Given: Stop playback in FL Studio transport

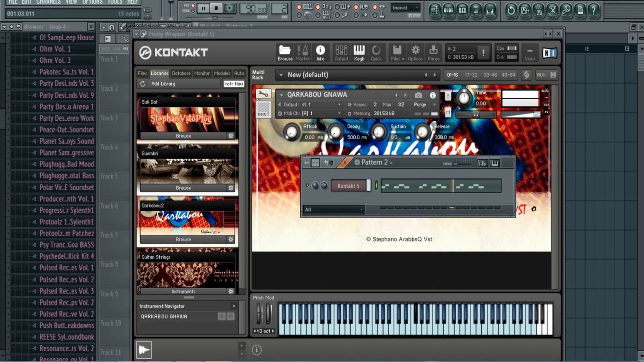Looking at the screenshot, I should (216, 8).
